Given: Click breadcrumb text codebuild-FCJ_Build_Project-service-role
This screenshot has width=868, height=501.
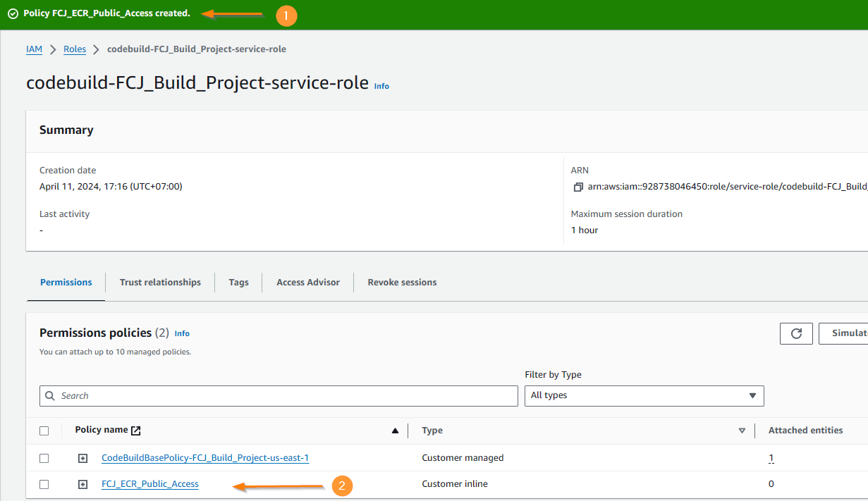Looking at the screenshot, I should click(197, 49).
